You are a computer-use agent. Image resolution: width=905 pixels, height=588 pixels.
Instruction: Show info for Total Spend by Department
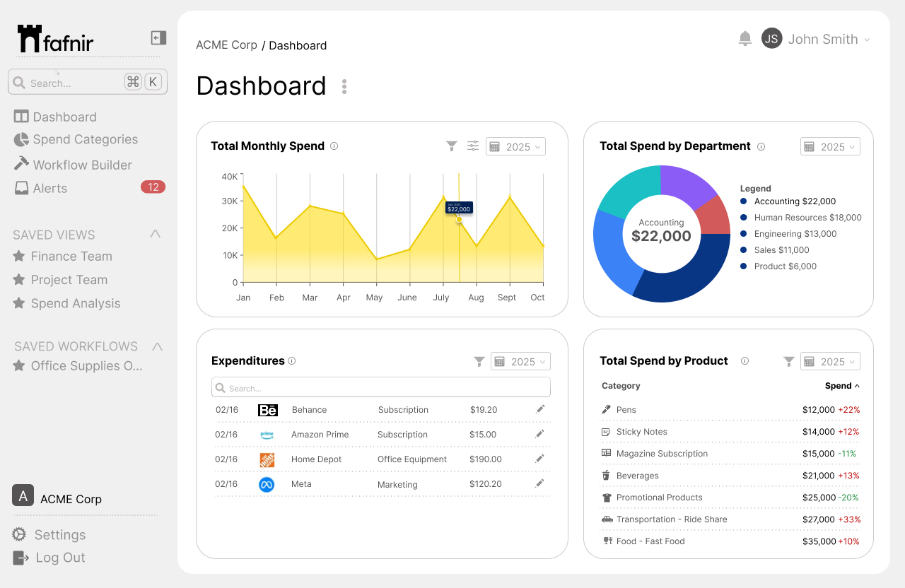[x=761, y=147]
